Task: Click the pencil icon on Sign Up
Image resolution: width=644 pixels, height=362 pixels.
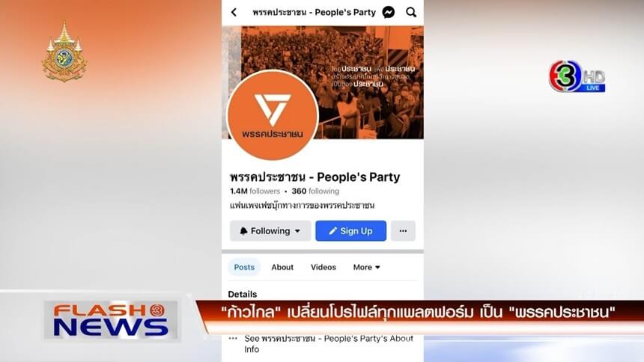Action: pos(333,231)
